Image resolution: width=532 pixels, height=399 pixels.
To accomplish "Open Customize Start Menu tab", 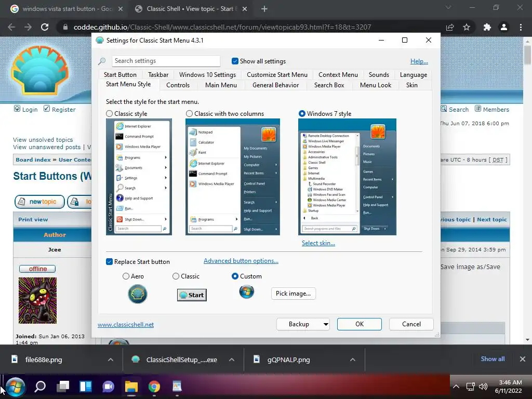I will click(x=277, y=75).
